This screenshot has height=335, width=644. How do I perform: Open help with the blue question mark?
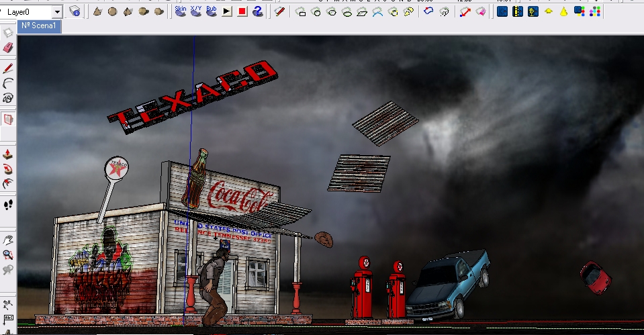click(x=257, y=11)
